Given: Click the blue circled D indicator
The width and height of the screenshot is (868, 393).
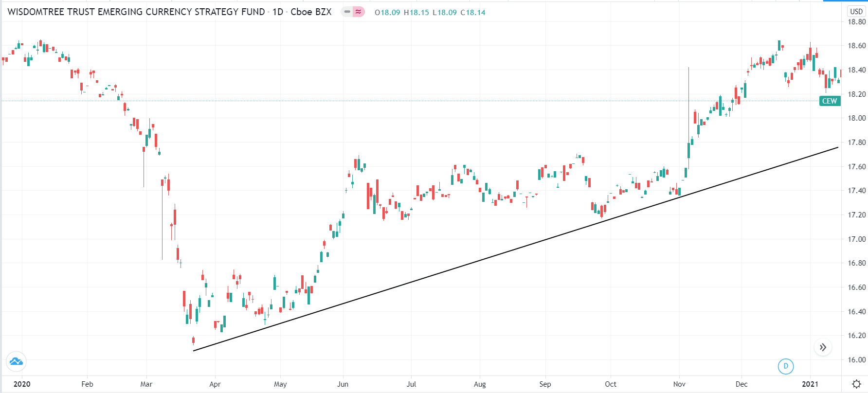Looking at the screenshot, I should point(786,366).
